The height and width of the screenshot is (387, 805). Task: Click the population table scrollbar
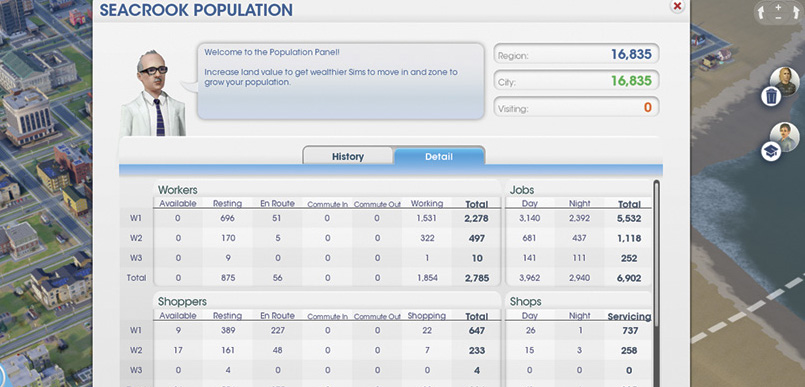click(656, 282)
